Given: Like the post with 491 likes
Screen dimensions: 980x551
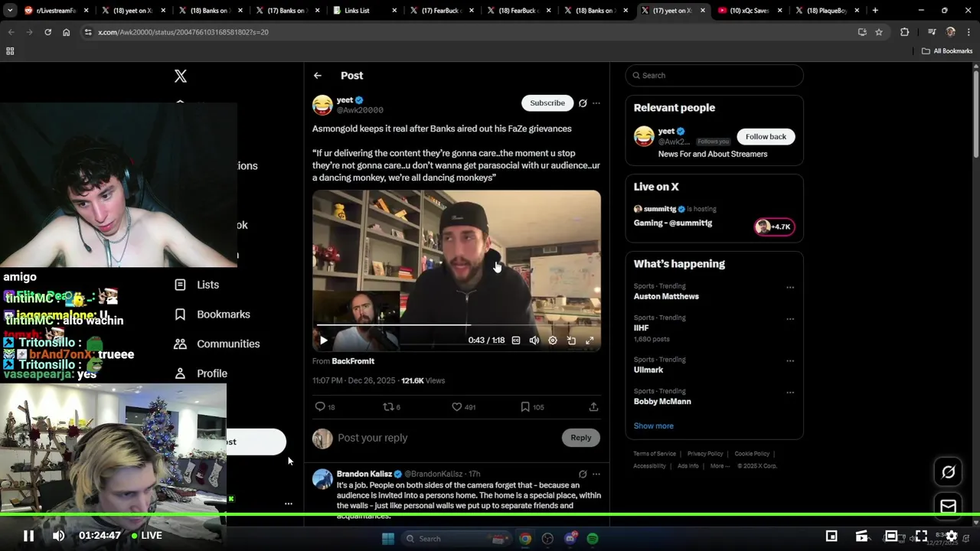Looking at the screenshot, I should click(x=456, y=407).
